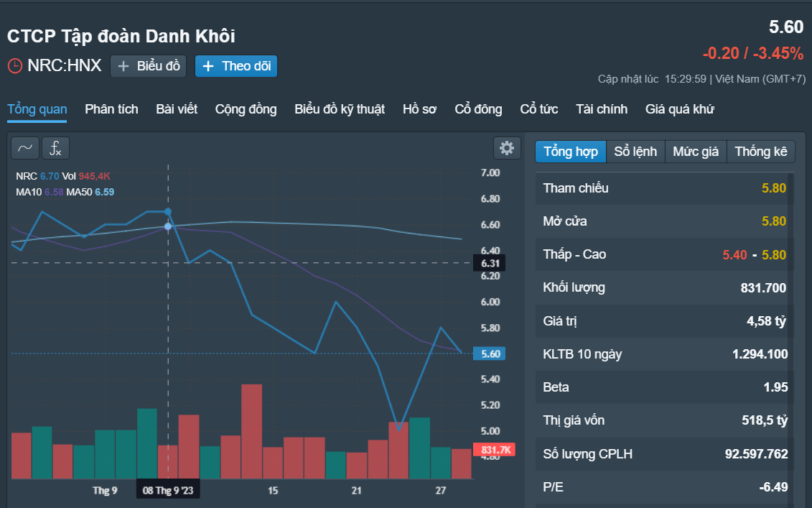Click the Tham chiếu value 5.80
Viewport: 812px width, 508px height.
(774, 188)
